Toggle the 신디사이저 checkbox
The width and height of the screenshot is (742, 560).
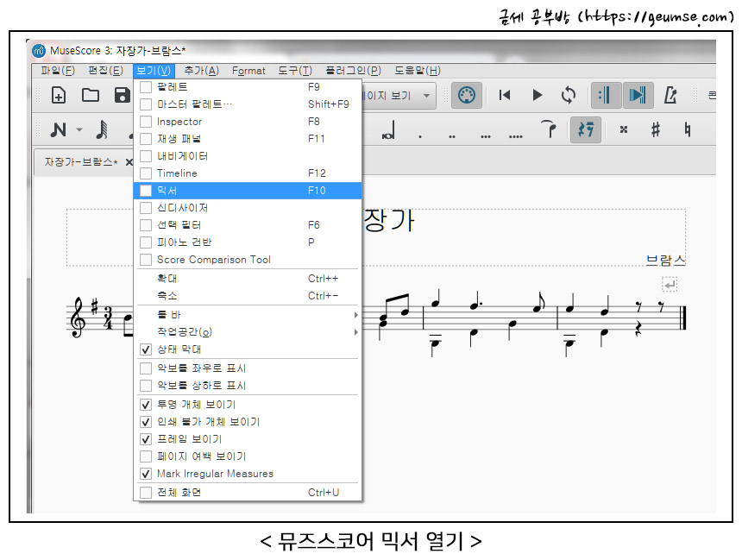(146, 208)
